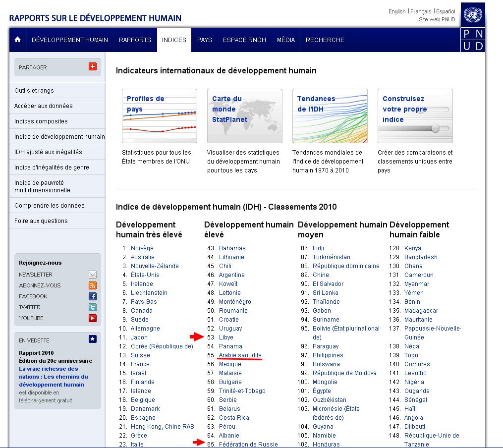Open the Rapport 2010 featured report link
Viewport: 503px width, 448px height.
tap(54, 377)
